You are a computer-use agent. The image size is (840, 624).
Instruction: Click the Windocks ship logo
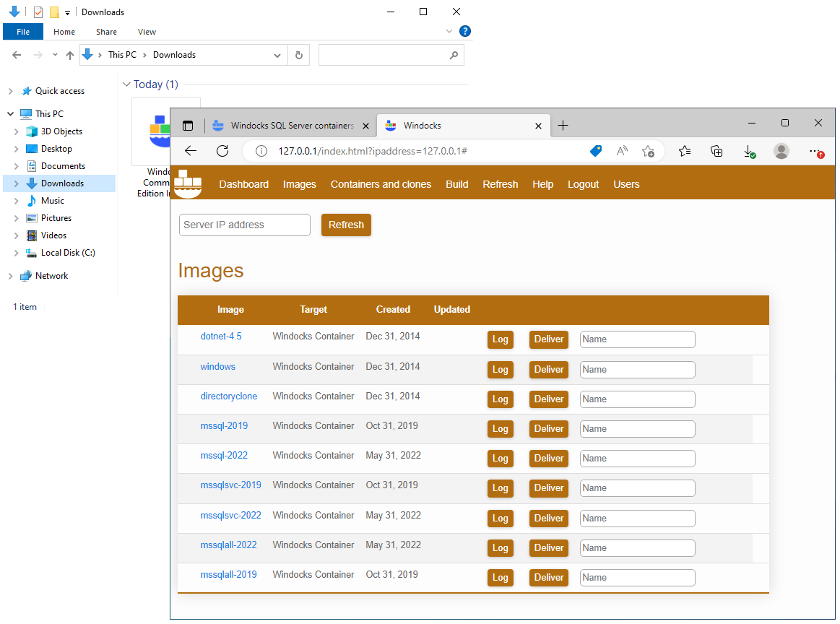[x=188, y=184]
